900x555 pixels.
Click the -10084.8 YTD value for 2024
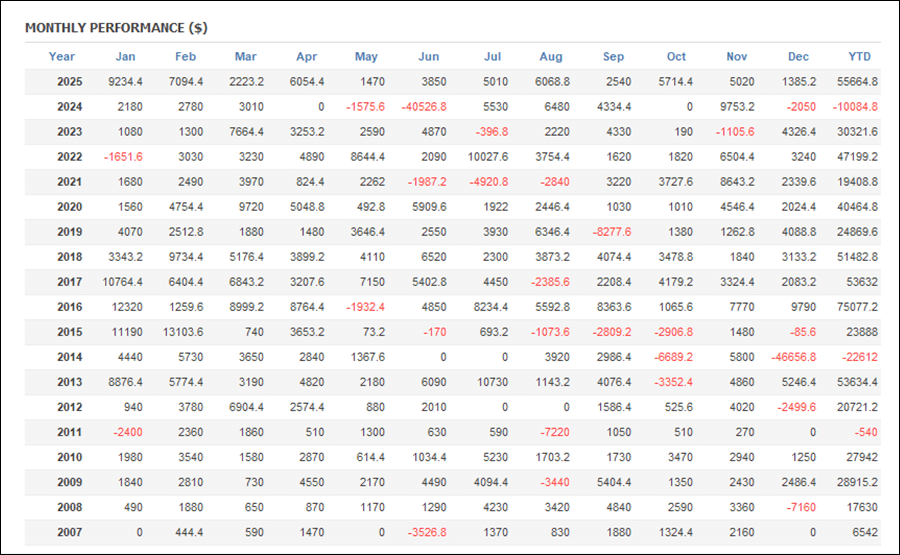point(855,107)
